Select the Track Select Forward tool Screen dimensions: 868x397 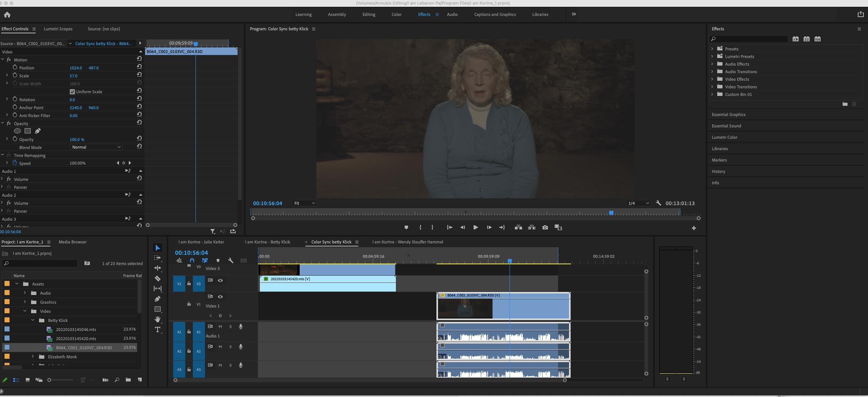158,258
